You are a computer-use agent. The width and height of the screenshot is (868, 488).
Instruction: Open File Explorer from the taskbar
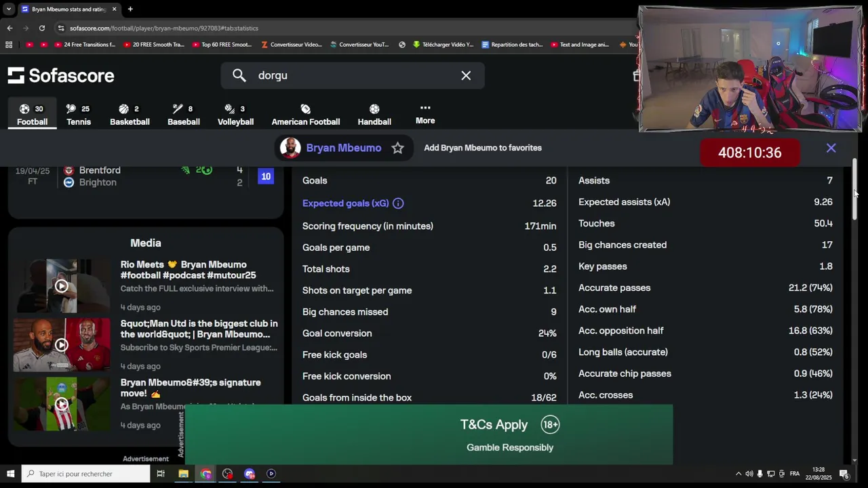click(183, 474)
